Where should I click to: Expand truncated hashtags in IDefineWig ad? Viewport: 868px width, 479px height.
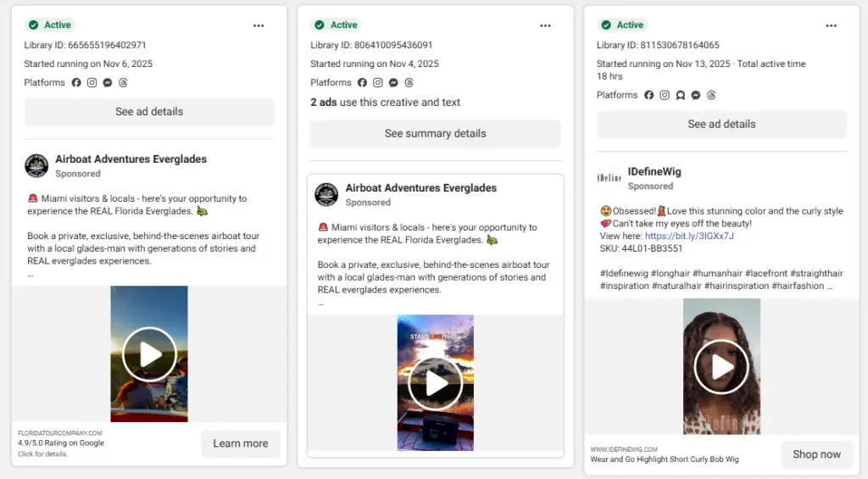829,287
